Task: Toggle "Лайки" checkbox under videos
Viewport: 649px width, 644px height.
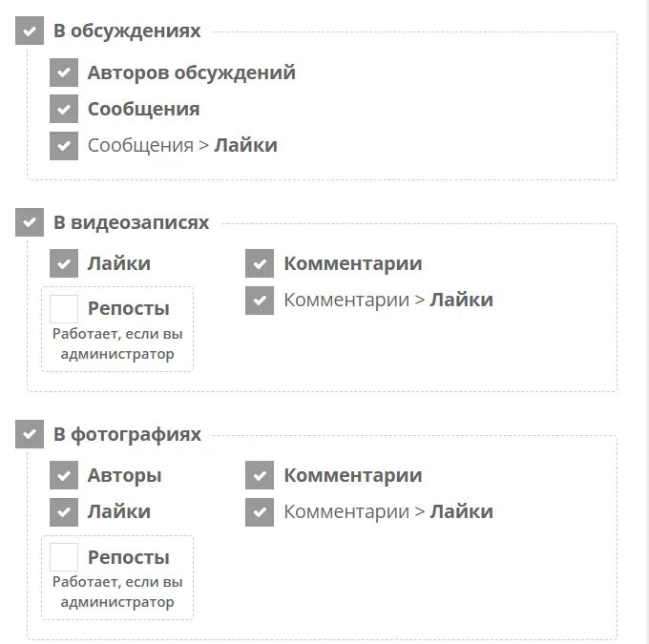Action: pyautogui.click(x=64, y=263)
